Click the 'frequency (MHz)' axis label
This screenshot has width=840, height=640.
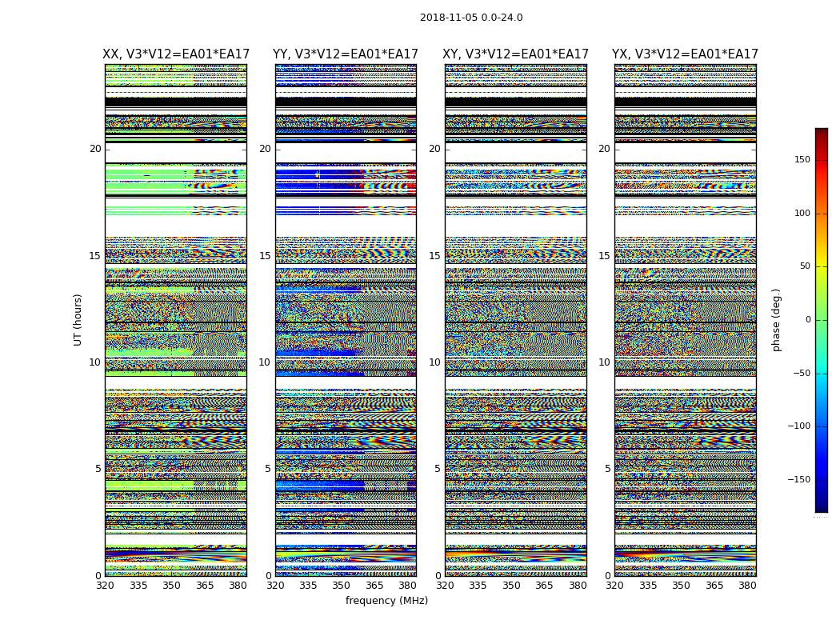pyautogui.click(x=386, y=600)
